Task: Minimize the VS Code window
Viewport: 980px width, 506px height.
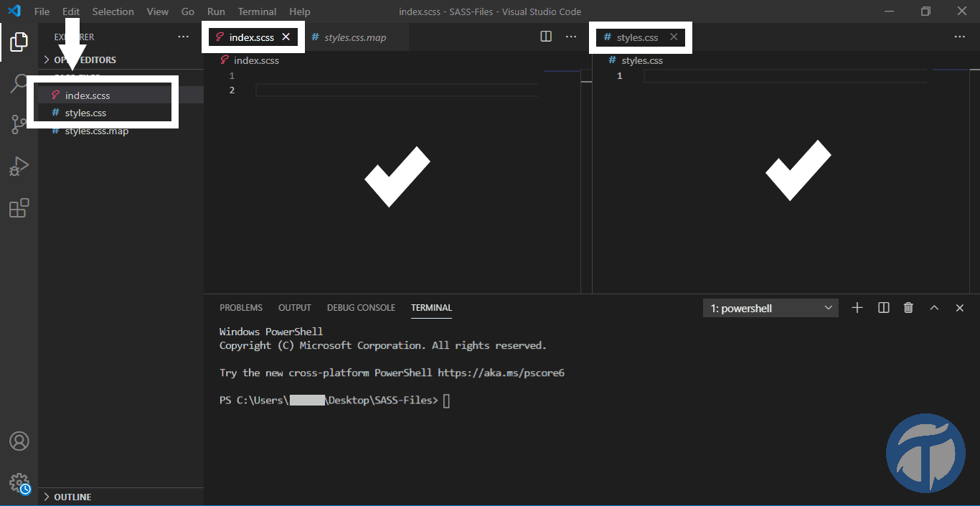Action: point(889,11)
